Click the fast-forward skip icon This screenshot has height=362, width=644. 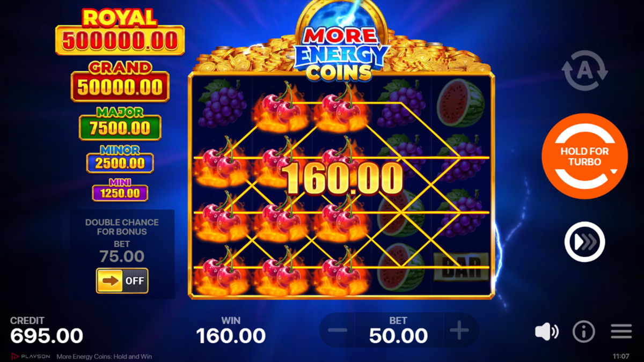point(584,242)
